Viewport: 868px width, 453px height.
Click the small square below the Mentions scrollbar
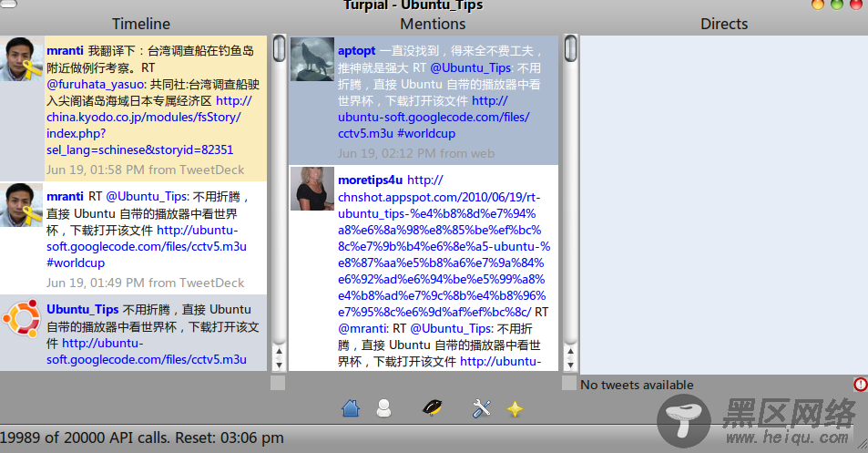click(x=569, y=383)
